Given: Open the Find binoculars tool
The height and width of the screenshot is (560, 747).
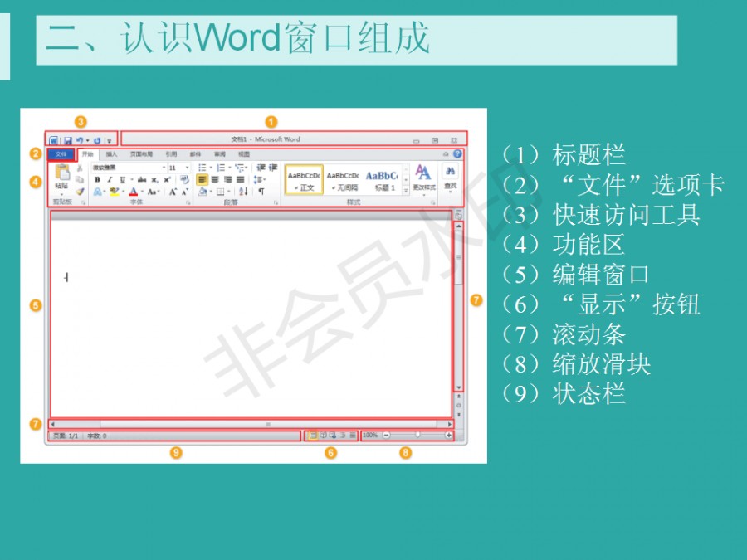Looking at the screenshot, I should 450,171.
